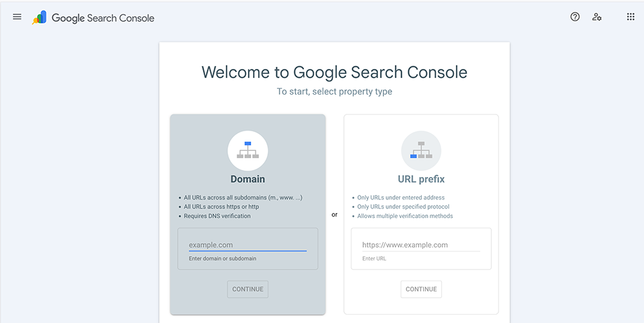Click the 'or' separator text between cards
Viewport: 644px width, 323px height.
[x=334, y=215]
